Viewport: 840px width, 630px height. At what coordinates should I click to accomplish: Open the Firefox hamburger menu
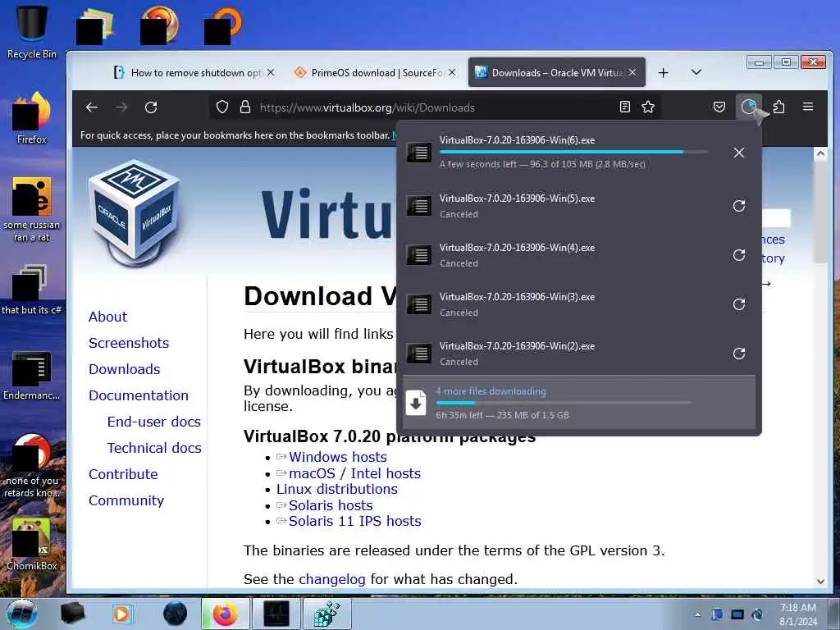(x=808, y=107)
